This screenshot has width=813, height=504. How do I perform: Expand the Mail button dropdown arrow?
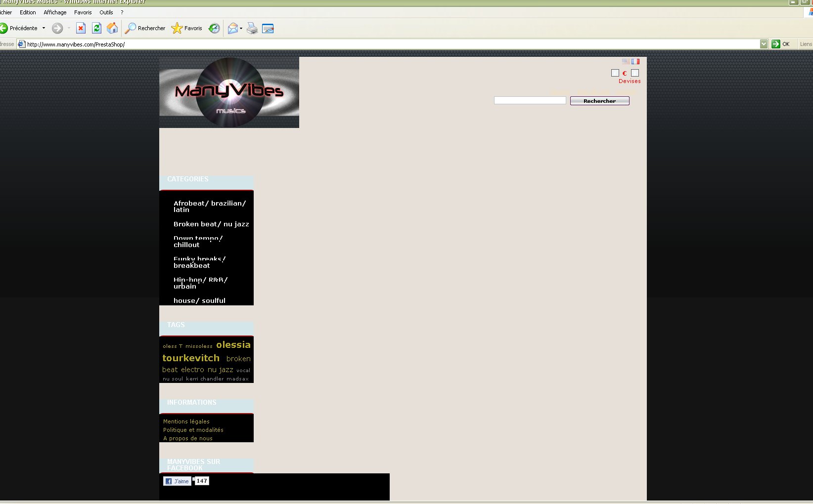[241, 29]
